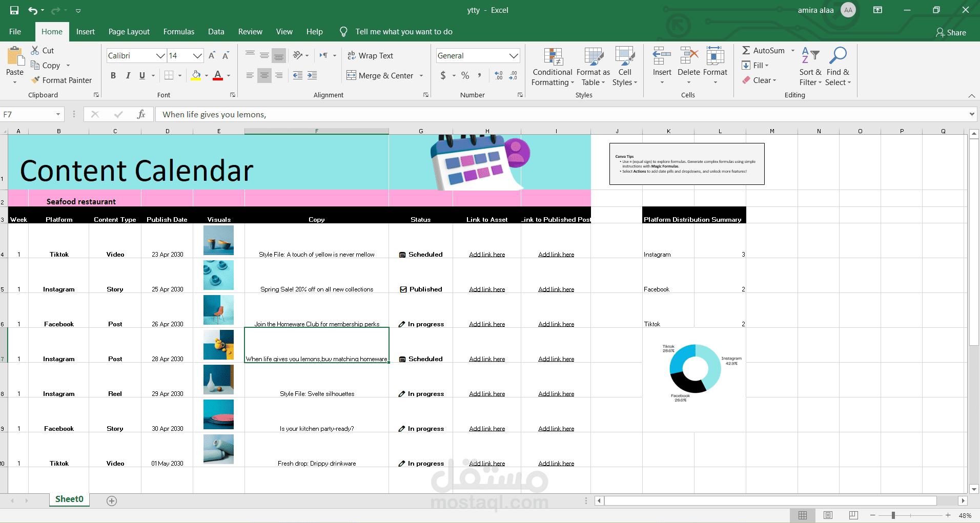Switch to Page Break Preview in status bar
The height and width of the screenshot is (523, 980).
(x=853, y=515)
